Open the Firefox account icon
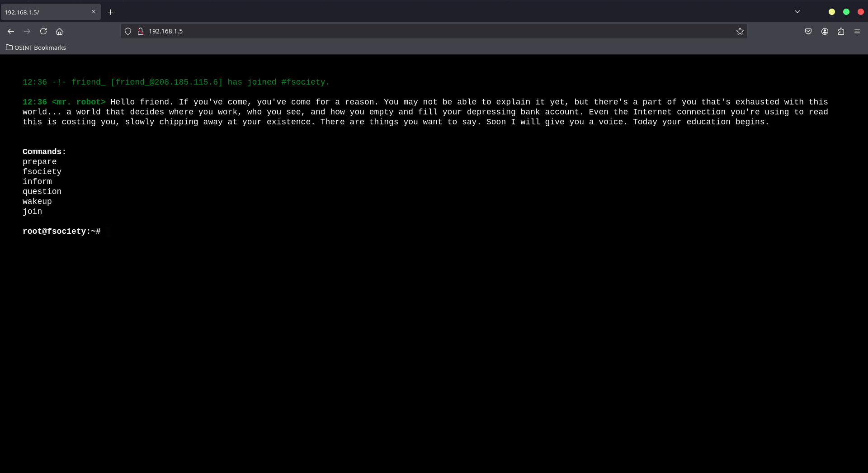868x473 pixels. pos(825,31)
